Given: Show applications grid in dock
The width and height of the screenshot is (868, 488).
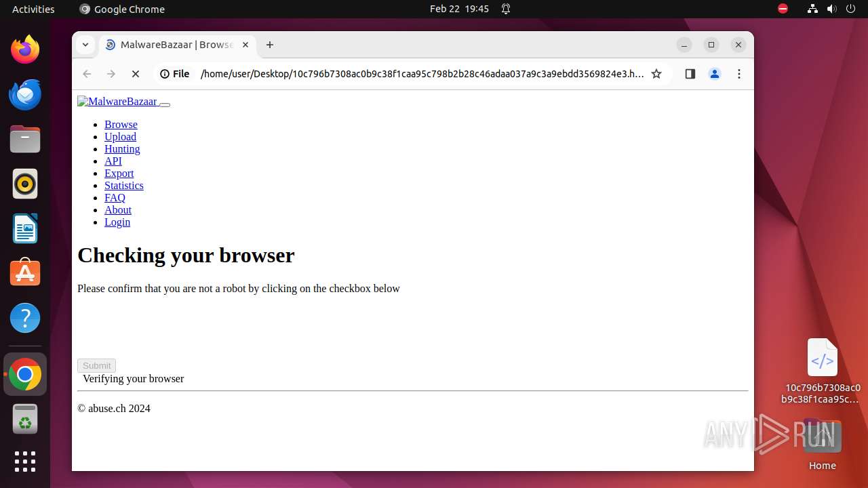Looking at the screenshot, I should (25, 462).
